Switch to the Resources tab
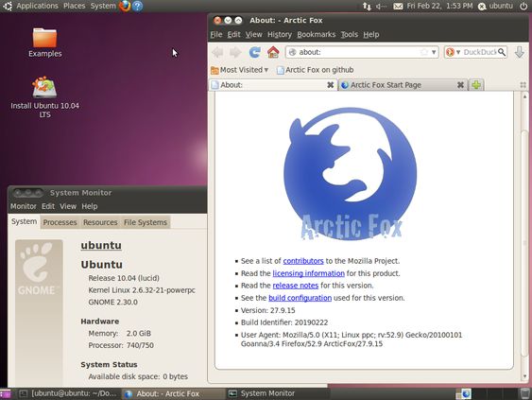This screenshot has height=400, width=532. click(100, 222)
